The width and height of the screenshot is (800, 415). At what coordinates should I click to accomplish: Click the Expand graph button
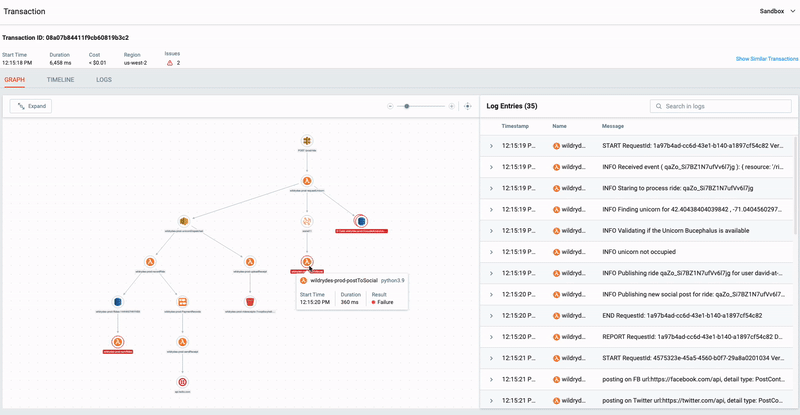31,106
